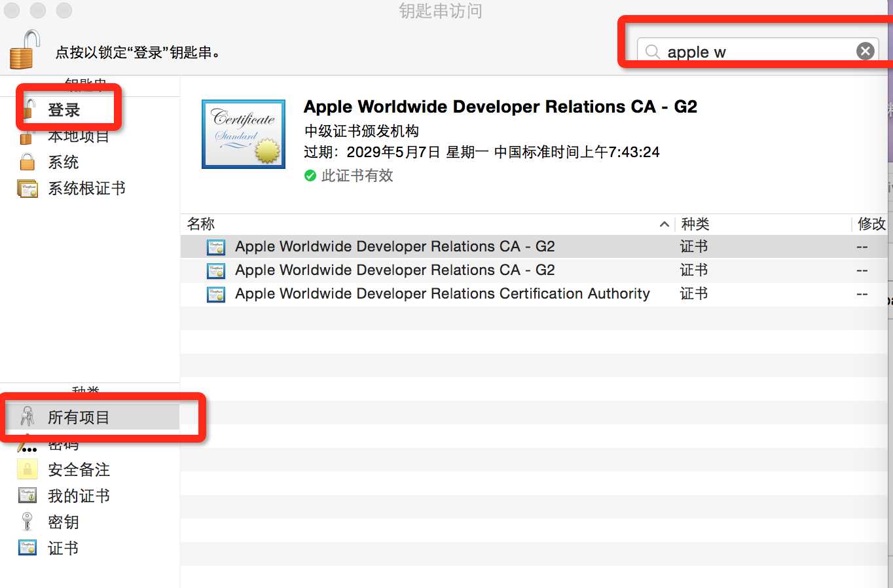Toggle the sort arrow in 名称 column
This screenshot has height=588, width=893.
point(664,224)
